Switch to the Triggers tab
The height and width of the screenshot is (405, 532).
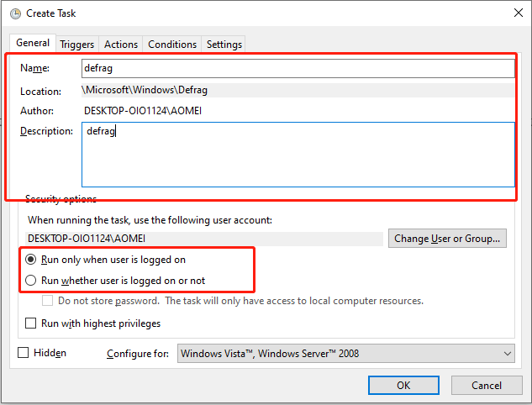pos(76,45)
